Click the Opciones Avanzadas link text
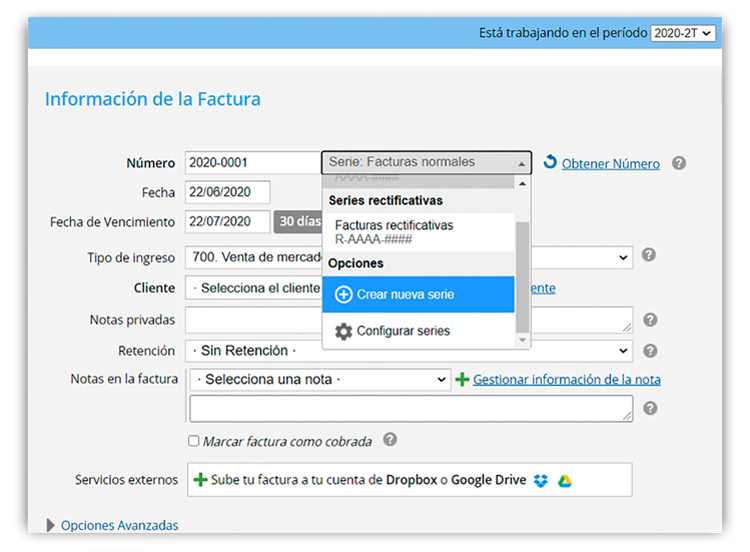 (120, 525)
